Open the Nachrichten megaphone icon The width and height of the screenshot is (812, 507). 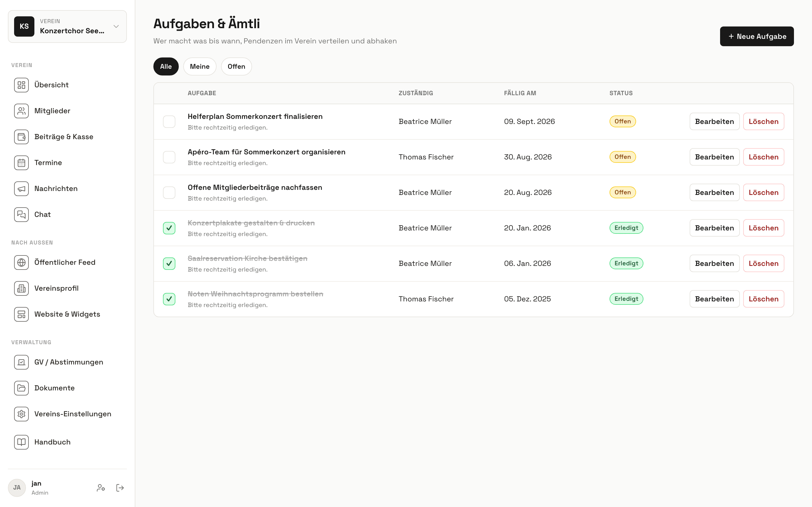click(x=21, y=188)
